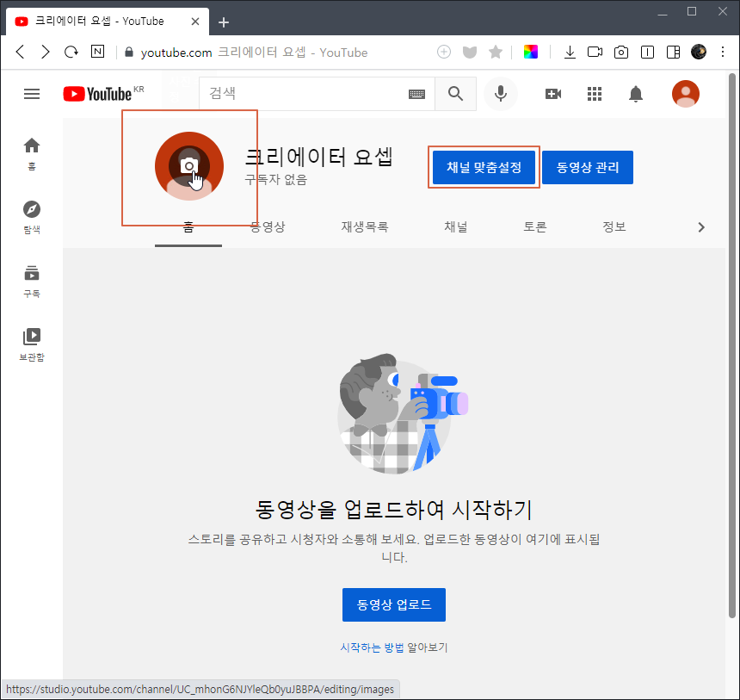Screen dimensions: 740x700
Task: Switch to the 정보 tab
Action: [x=614, y=227]
